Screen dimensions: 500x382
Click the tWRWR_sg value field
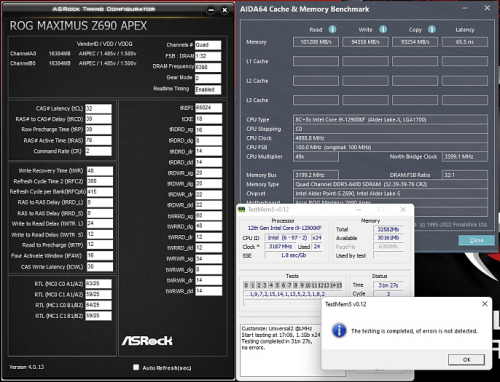(209, 259)
